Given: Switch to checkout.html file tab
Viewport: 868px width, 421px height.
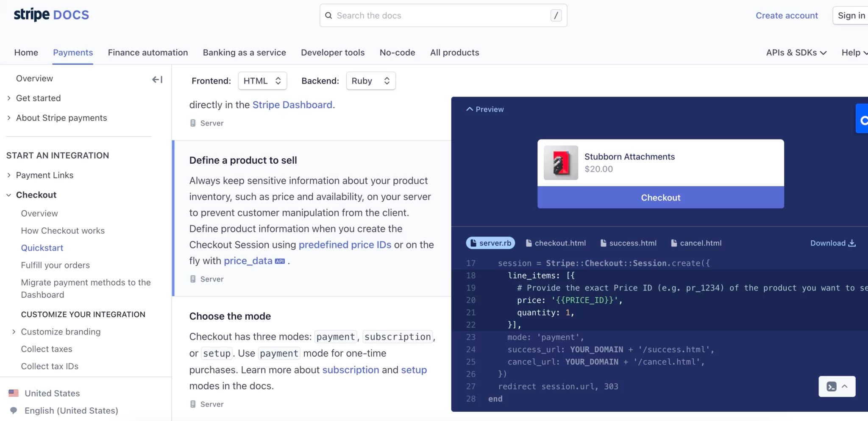Looking at the screenshot, I should 556,243.
